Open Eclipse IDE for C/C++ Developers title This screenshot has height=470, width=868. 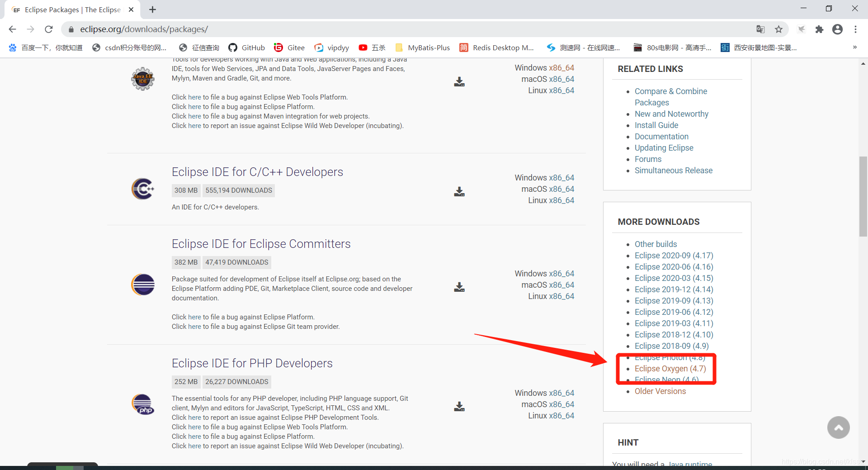[x=257, y=172]
